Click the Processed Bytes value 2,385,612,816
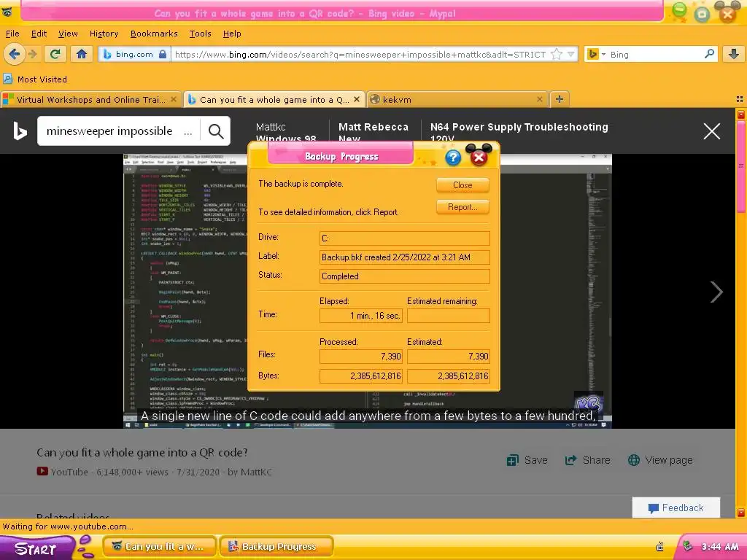The width and height of the screenshot is (747, 560). pos(361,376)
